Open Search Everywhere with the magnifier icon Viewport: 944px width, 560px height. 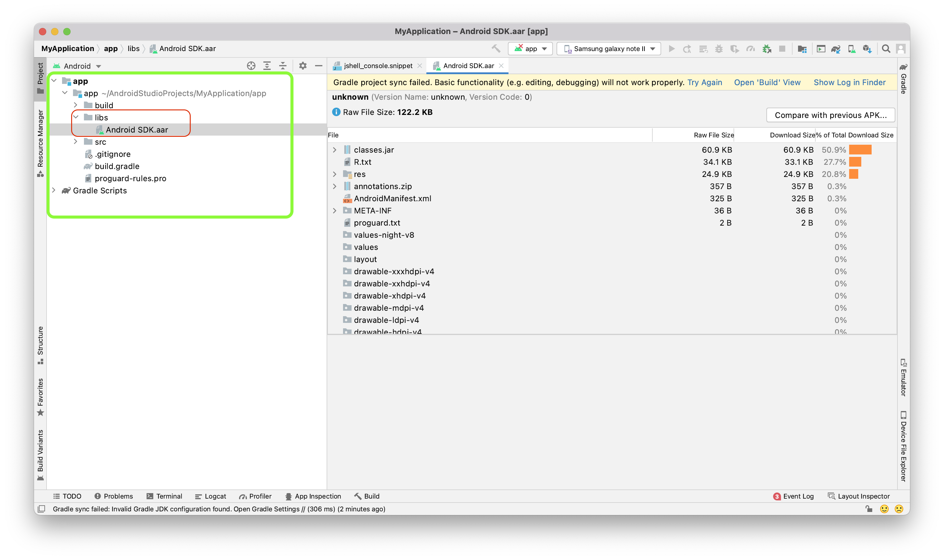point(887,48)
